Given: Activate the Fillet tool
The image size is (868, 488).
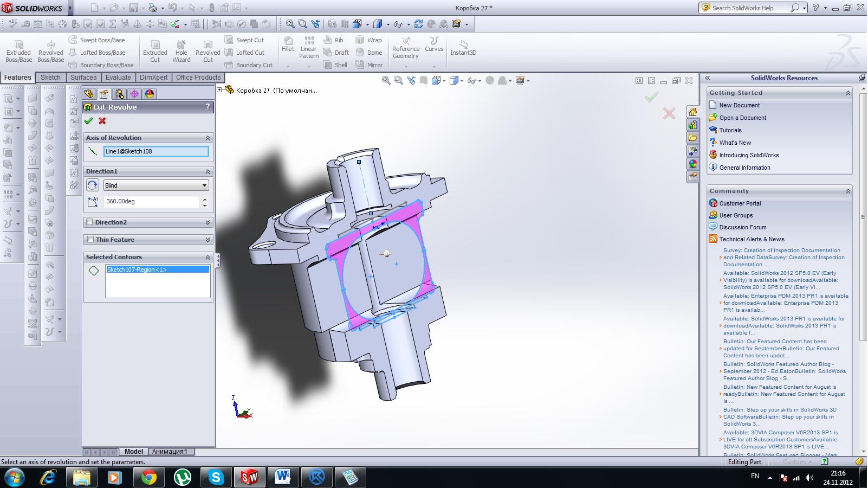Looking at the screenshot, I should [288, 44].
